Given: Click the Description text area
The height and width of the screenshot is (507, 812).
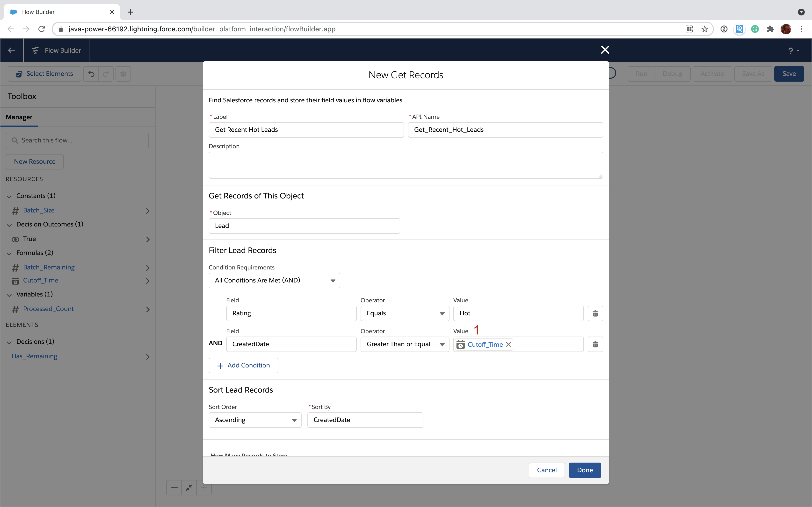Looking at the screenshot, I should coord(405,165).
